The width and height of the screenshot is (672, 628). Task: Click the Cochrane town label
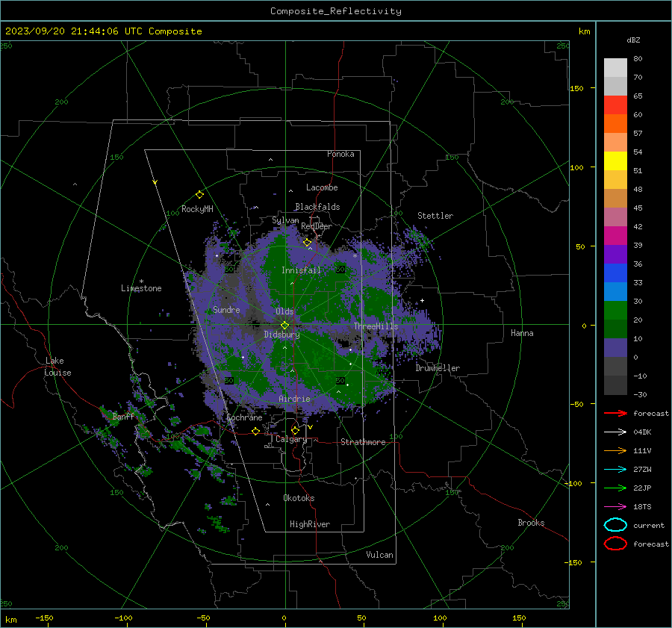244,417
